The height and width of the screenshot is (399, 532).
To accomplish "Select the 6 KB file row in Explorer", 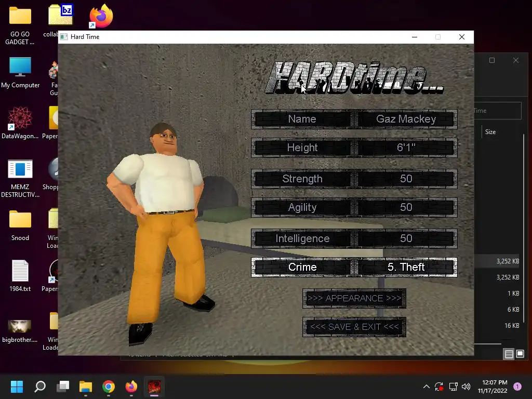I will coord(498,310).
